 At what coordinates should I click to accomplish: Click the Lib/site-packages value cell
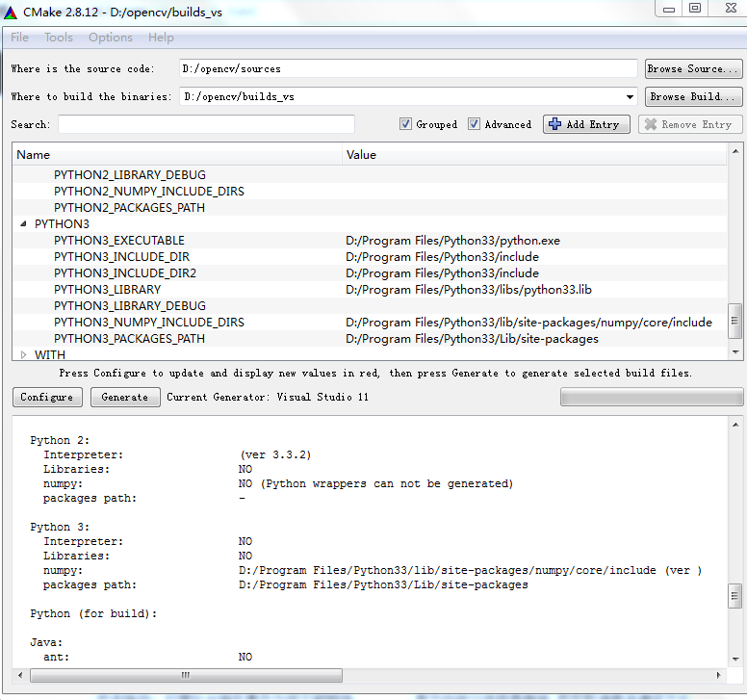point(472,338)
